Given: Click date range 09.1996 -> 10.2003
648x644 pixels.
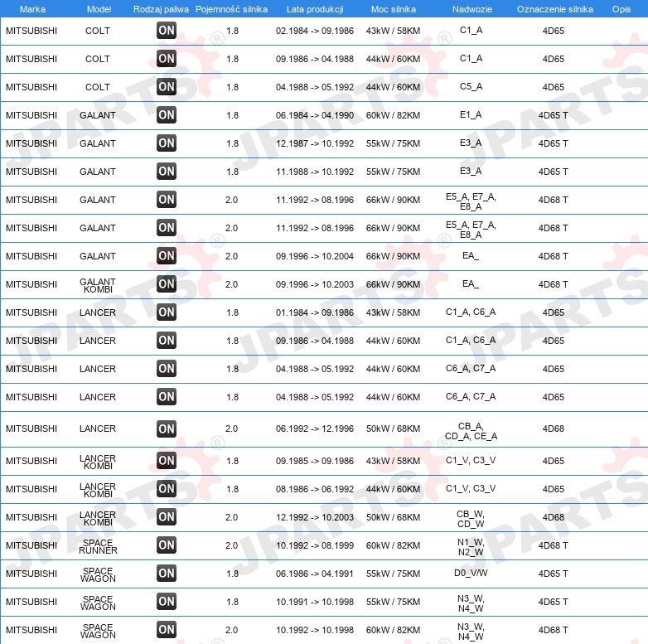Looking at the screenshot, I should [x=315, y=284].
